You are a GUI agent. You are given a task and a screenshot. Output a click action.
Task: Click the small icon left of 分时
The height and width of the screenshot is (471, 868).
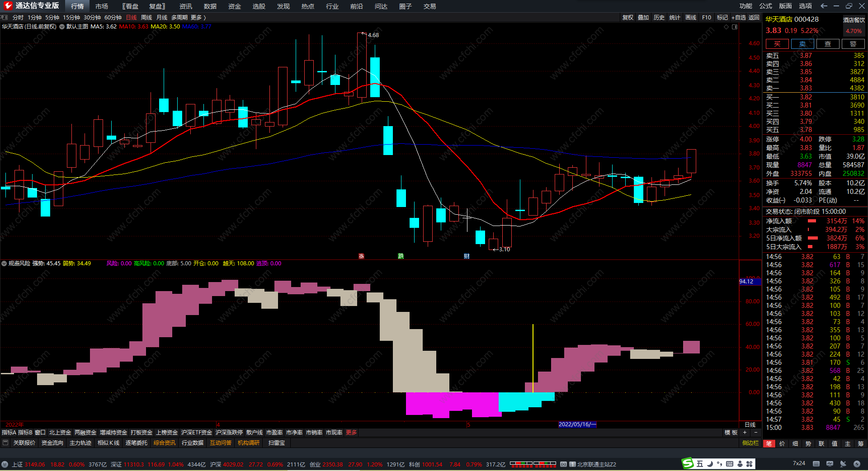point(4,18)
